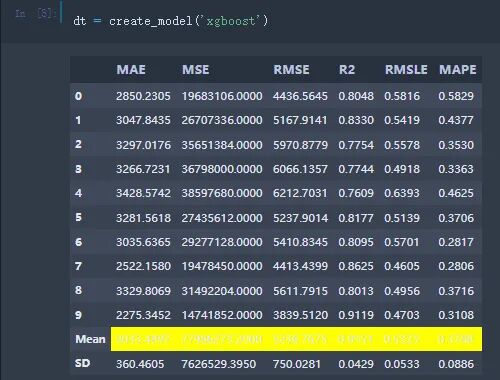Click fold 9 R2 value 0.9119
Image resolution: width=500 pixels, height=380 pixels.
[356, 315]
